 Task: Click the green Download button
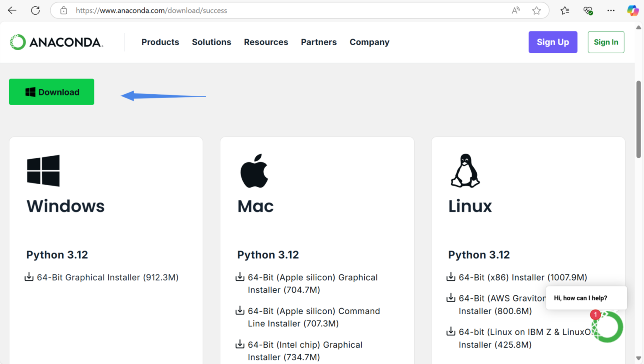52,92
